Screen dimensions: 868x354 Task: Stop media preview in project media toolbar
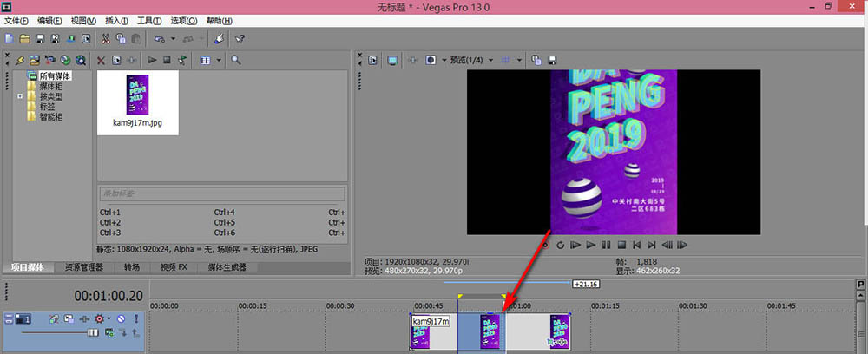tap(167, 60)
